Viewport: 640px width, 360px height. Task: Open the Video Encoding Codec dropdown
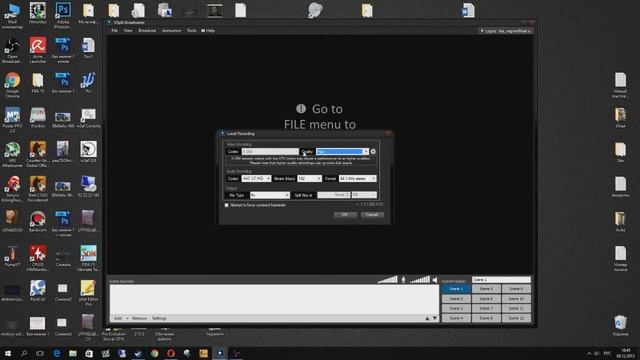pyautogui.click(x=270, y=151)
